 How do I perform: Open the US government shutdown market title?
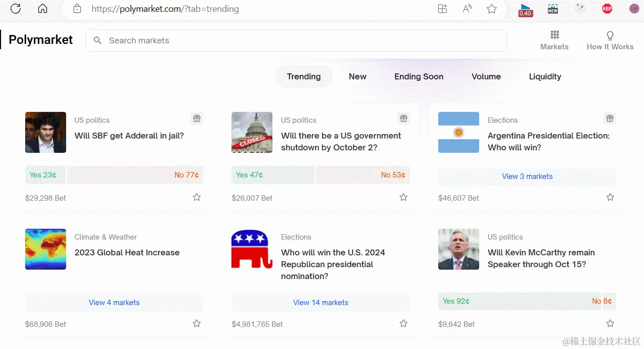point(341,141)
